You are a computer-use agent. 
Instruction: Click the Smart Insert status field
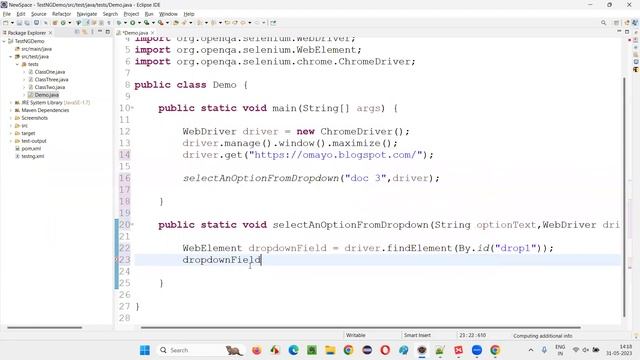click(x=417, y=335)
